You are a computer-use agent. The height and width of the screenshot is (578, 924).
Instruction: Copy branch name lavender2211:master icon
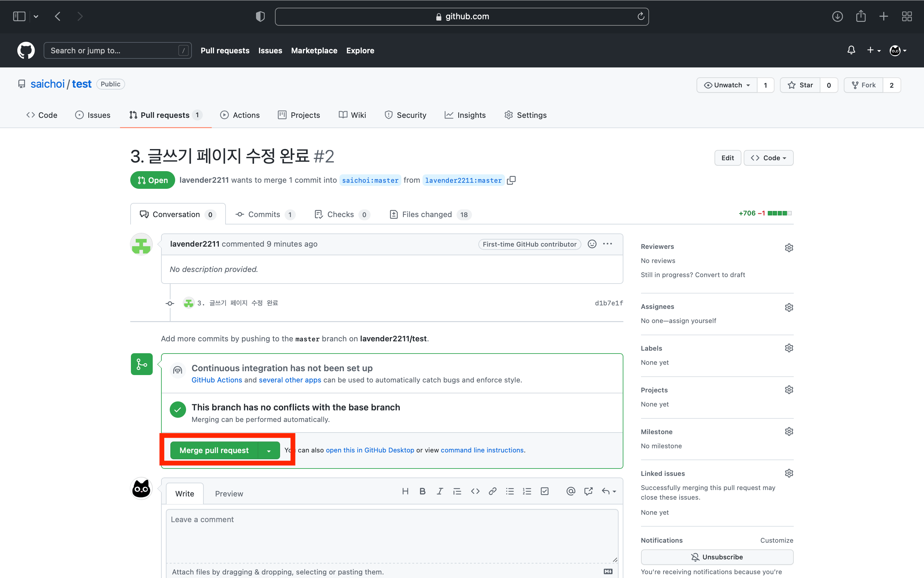coord(511,180)
